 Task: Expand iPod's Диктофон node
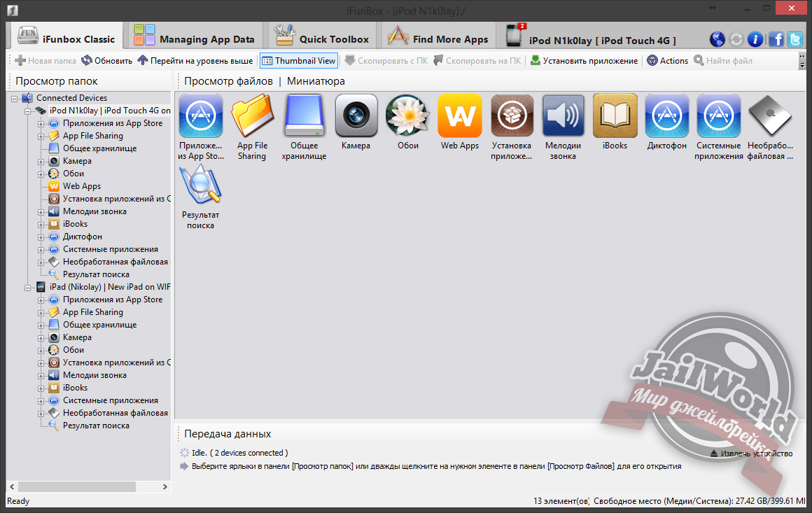tap(41, 237)
